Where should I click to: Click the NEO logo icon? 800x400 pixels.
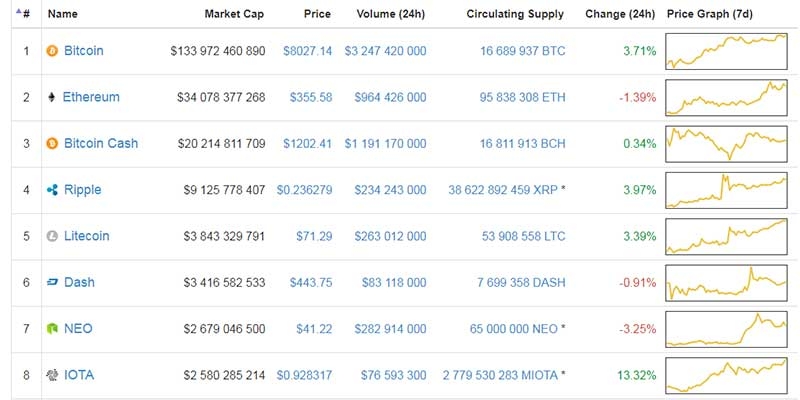point(52,329)
